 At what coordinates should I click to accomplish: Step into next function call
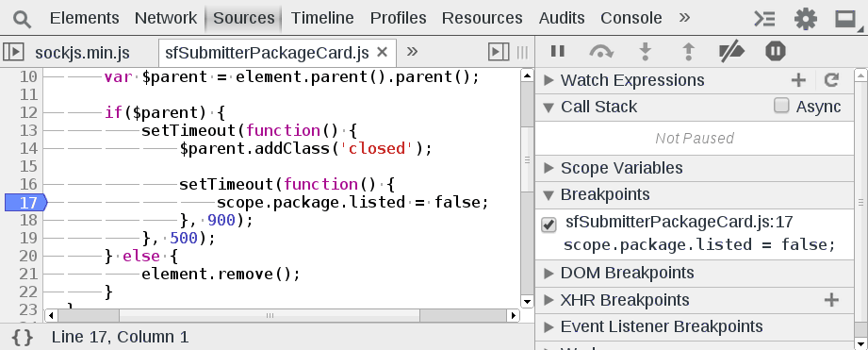point(645,52)
